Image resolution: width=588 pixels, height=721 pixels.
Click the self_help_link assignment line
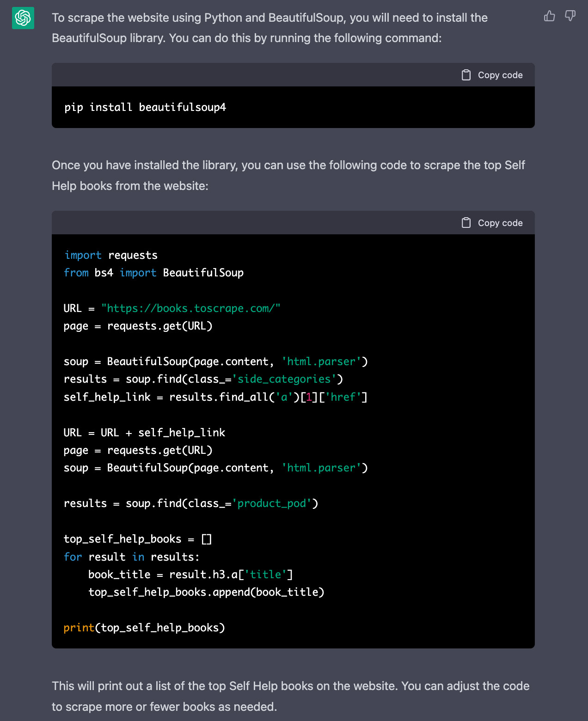click(x=215, y=397)
